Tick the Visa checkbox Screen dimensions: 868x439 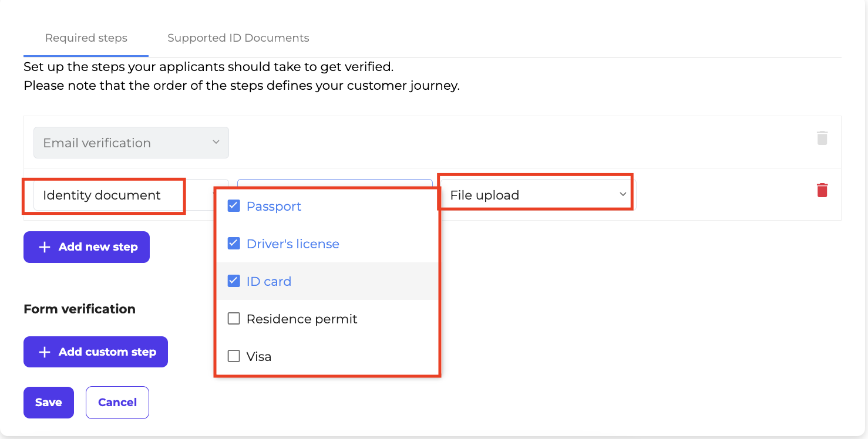click(234, 356)
